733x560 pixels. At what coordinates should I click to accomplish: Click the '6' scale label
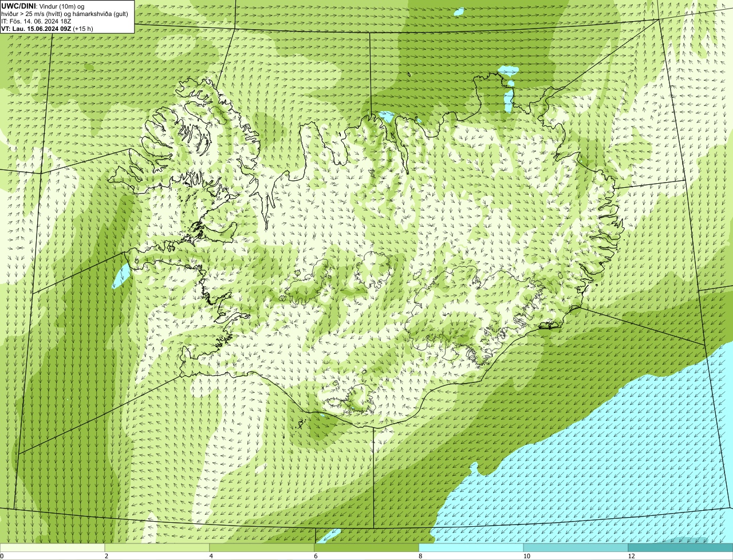point(315,556)
